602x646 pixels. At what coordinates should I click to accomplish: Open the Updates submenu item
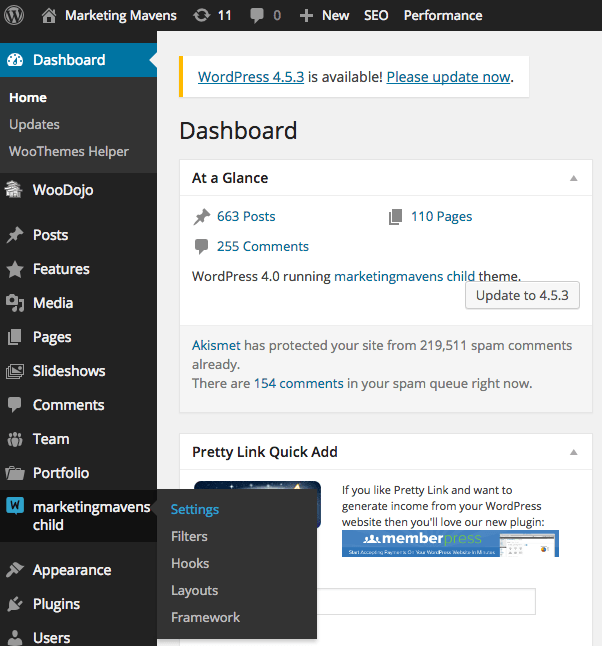point(34,124)
